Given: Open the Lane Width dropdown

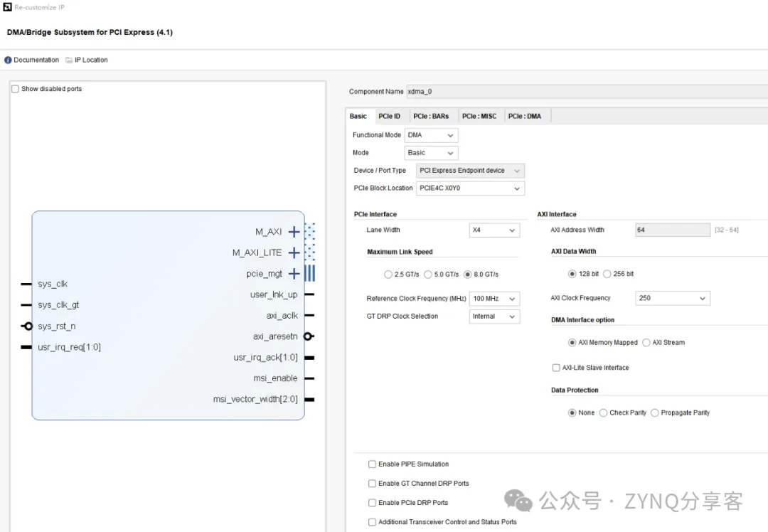Looking at the screenshot, I should [494, 230].
